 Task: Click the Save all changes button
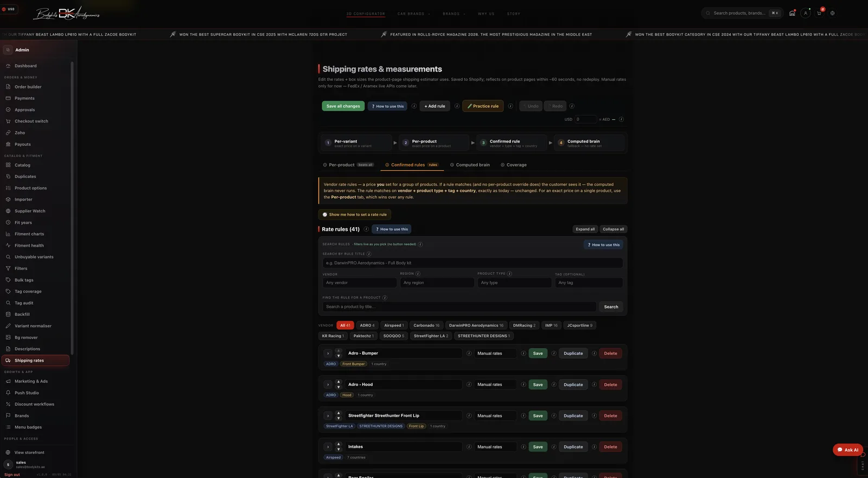pyautogui.click(x=343, y=106)
